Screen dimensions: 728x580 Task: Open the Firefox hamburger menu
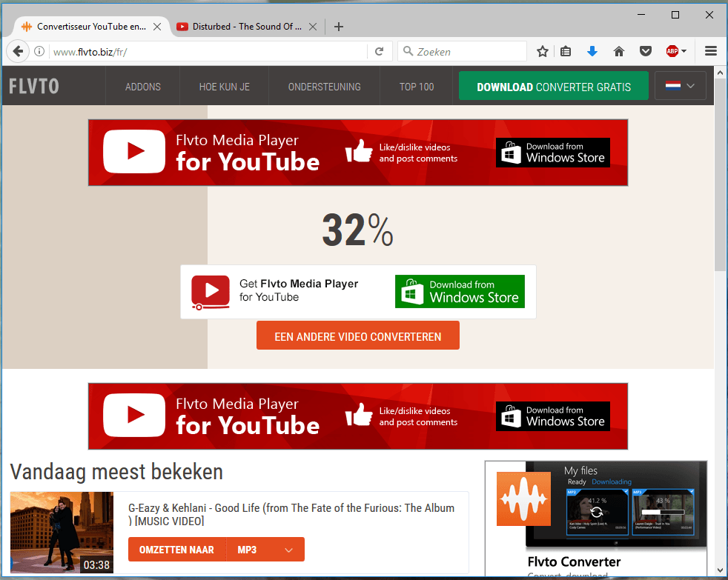point(711,51)
